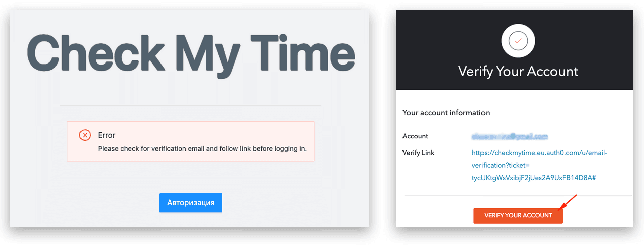The height and width of the screenshot is (252, 644).
Task: Click the Error title in the alert
Action: pyautogui.click(x=107, y=135)
